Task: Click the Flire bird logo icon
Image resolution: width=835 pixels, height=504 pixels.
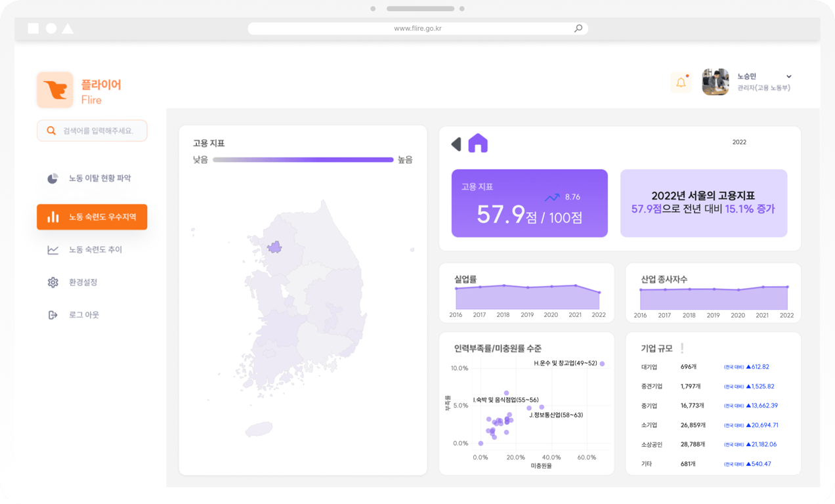Action: coord(54,90)
